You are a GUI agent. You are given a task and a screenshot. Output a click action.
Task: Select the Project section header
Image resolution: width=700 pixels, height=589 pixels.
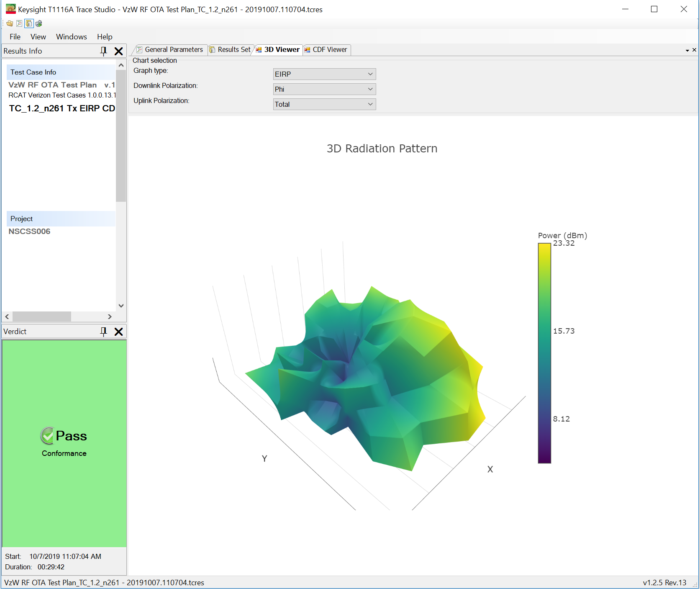point(61,219)
